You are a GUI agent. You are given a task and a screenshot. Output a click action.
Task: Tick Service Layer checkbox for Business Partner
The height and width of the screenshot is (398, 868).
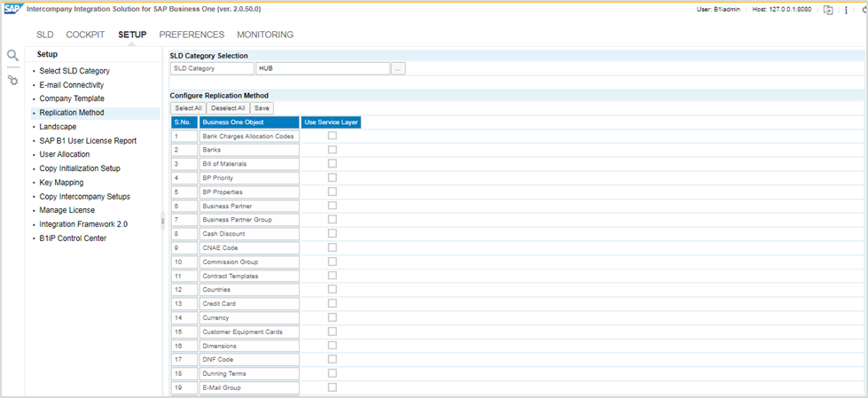coord(332,206)
